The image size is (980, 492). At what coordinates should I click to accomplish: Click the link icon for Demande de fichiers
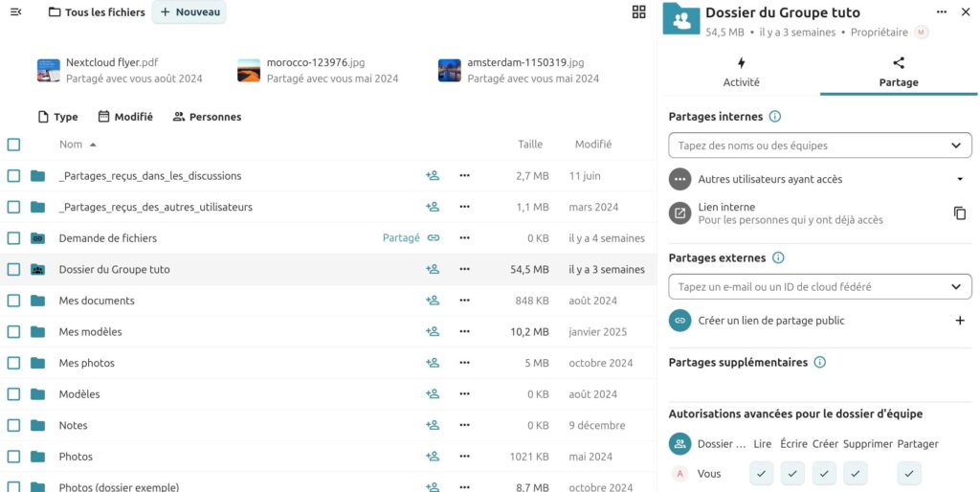pyautogui.click(x=434, y=238)
